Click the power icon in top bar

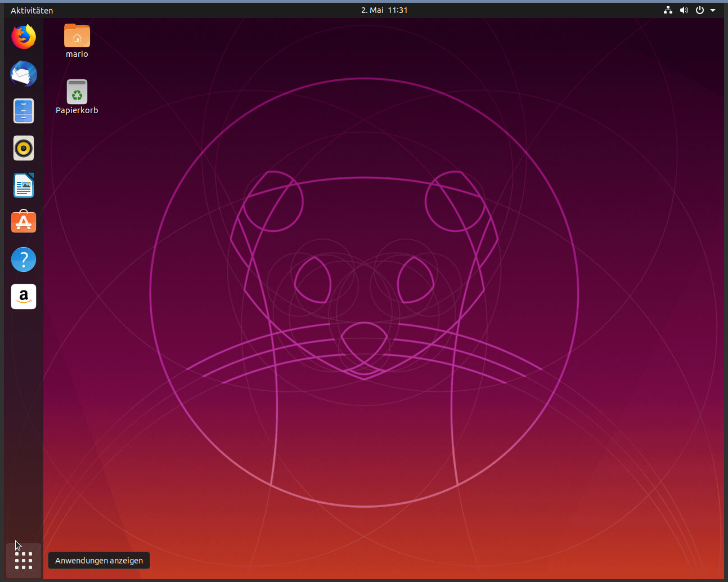[700, 10]
